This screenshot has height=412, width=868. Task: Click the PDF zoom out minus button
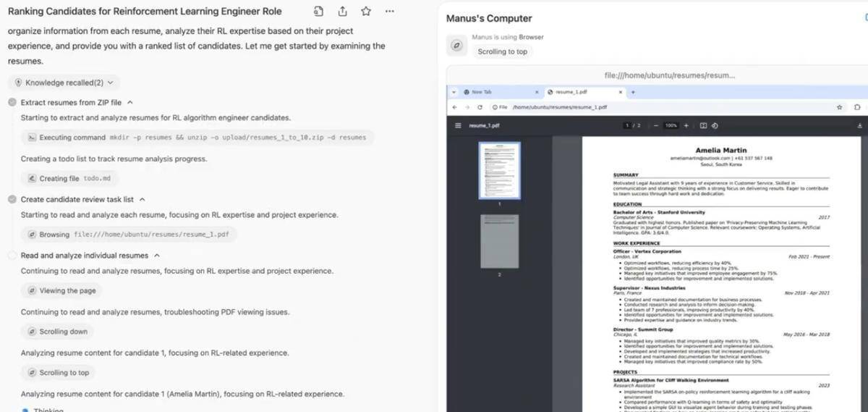[x=656, y=125]
